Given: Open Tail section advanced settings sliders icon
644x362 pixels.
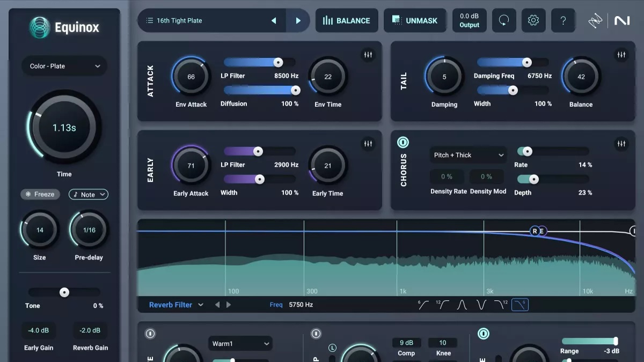Looking at the screenshot, I should pos(621,55).
